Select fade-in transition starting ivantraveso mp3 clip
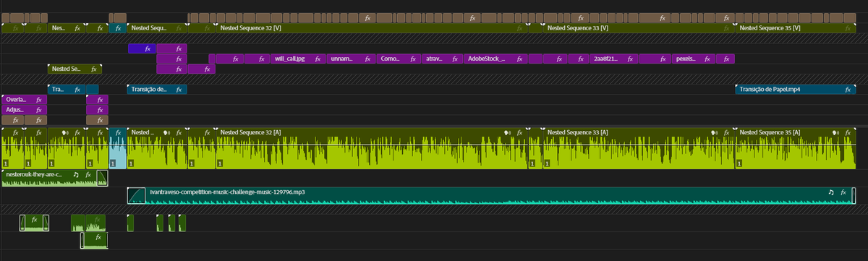This screenshot has height=261, width=868. click(x=137, y=196)
